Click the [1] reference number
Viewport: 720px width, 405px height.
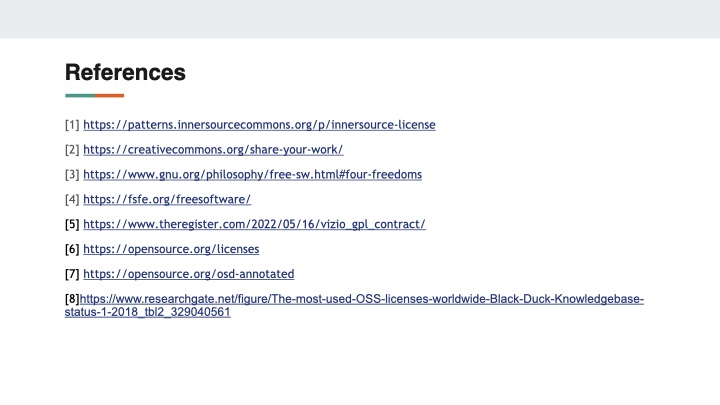72,125
